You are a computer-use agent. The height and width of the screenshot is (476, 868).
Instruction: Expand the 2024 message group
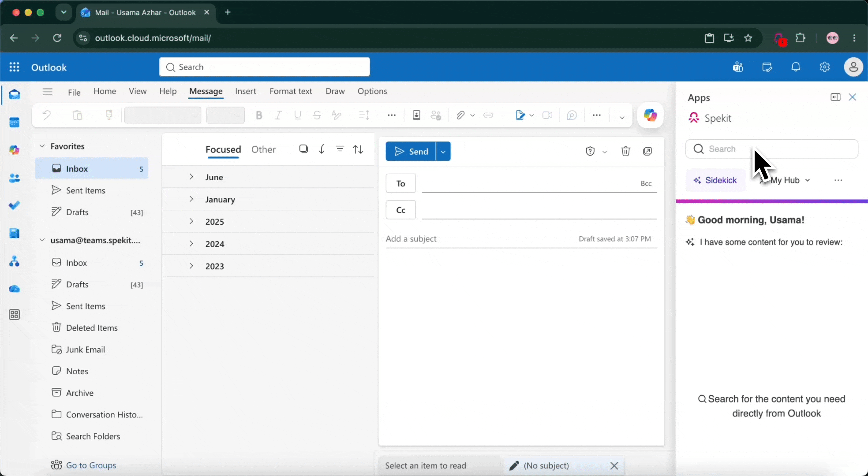[191, 243]
